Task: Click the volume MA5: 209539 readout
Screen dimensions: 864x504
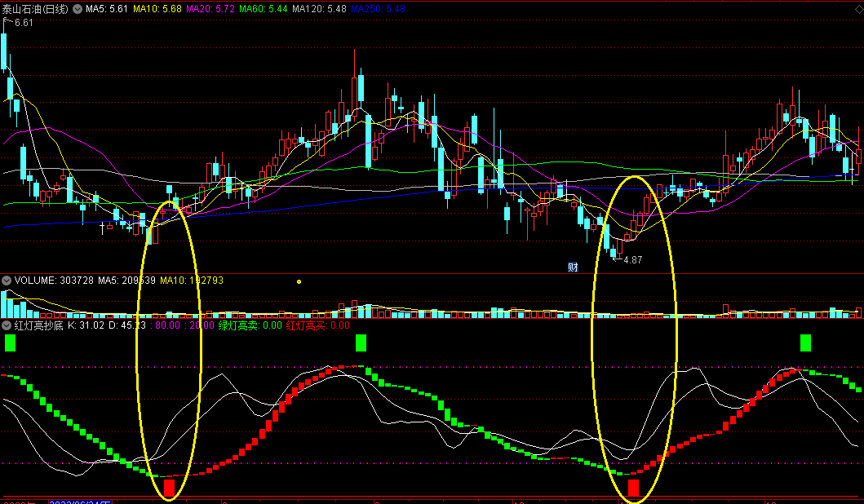Action: point(126,281)
